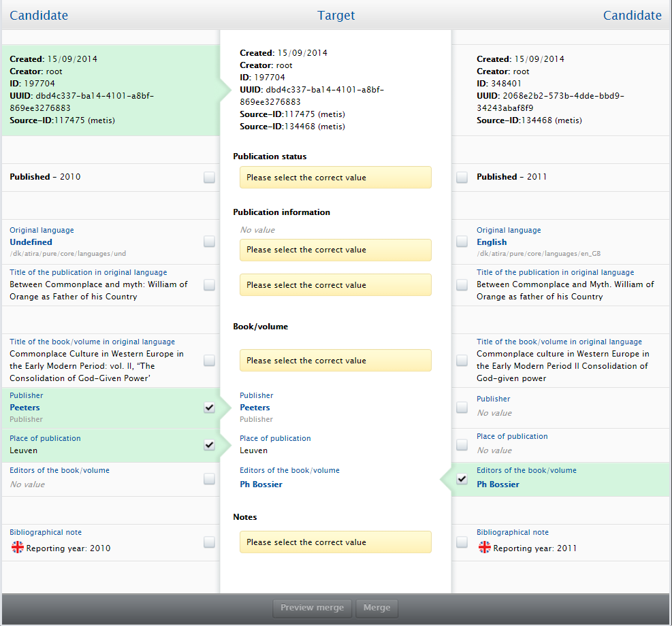Click the Merge button

(x=377, y=608)
